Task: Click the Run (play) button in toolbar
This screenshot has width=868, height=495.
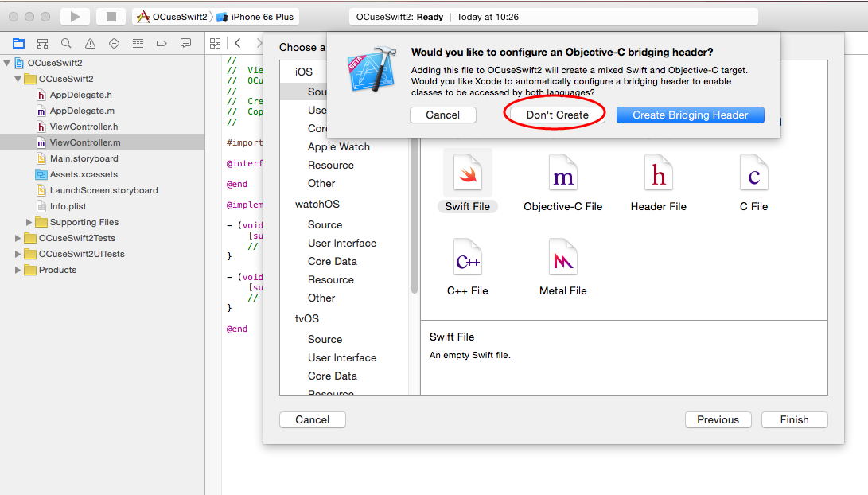Action: point(76,17)
